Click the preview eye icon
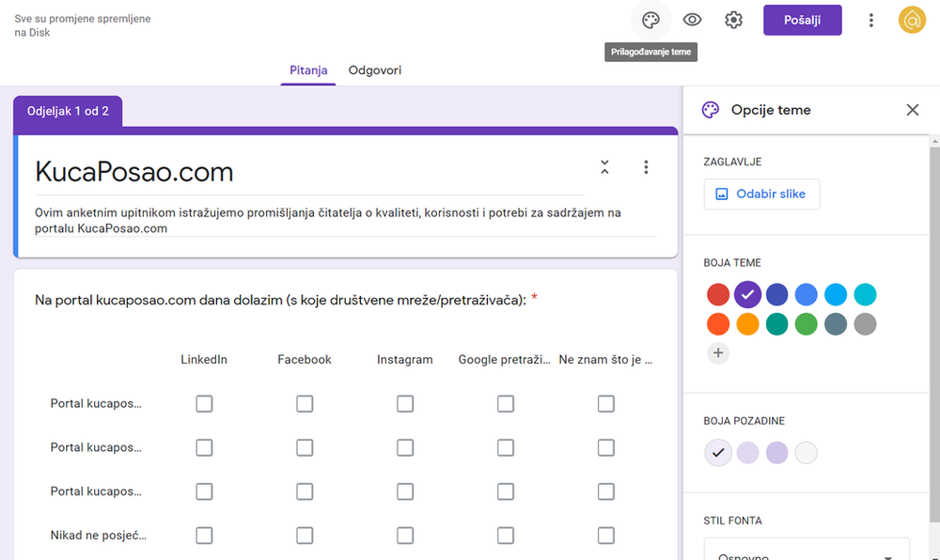The image size is (940, 560). click(692, 19)
